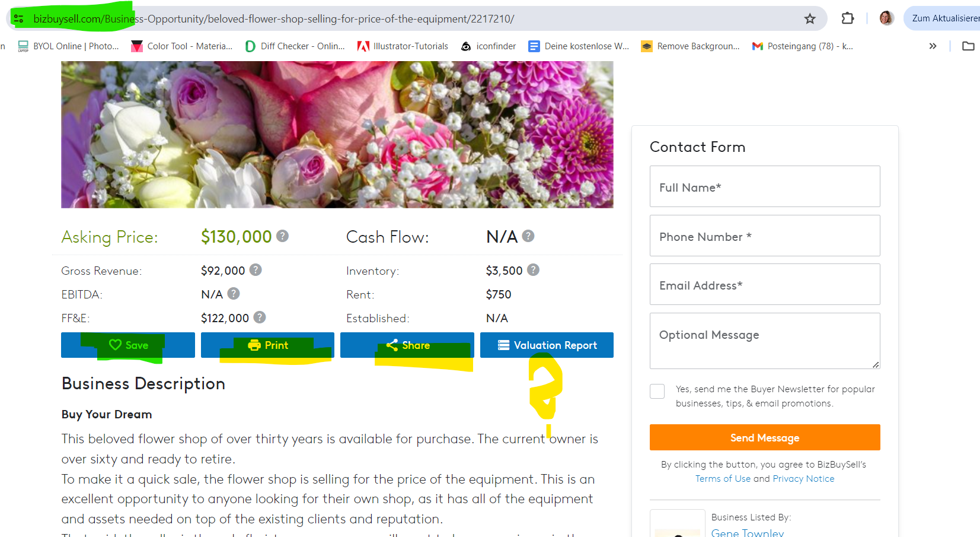Click the Cash Flow help question mark
Image resolution: width=980 pixels, height=537 pixels.
[528, 236]
